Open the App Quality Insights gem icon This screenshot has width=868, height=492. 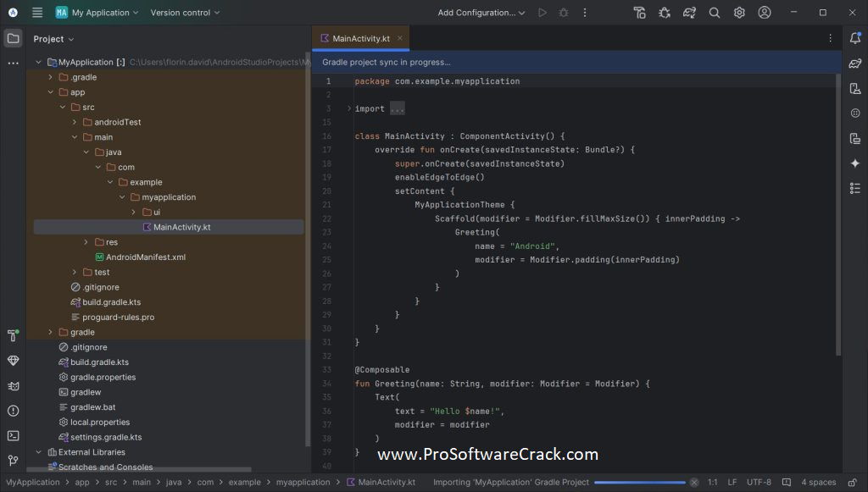(13, 361)
